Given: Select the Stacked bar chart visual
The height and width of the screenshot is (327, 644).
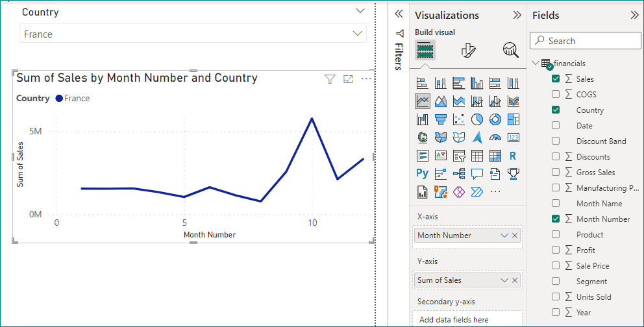Looking at the screenshot, I should [x=422, y=83].
